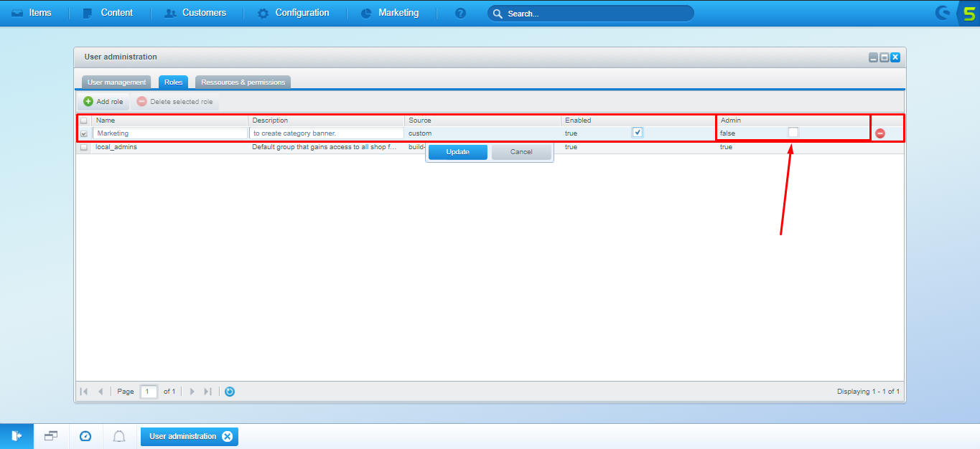This screenshot has width=980, height=449.
Task: Click the red delete icon in Marketing row
Action: click(x=879, y=133)
